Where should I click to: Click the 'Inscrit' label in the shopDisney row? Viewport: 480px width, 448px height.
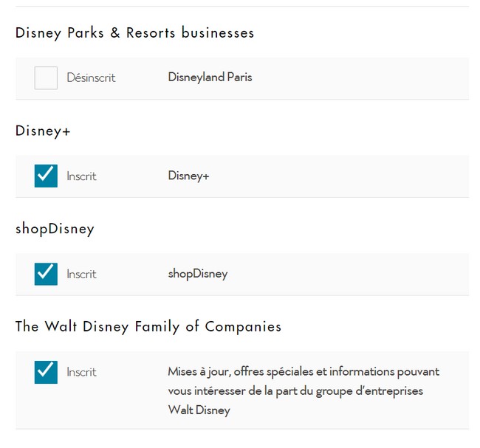coord(82,274)
